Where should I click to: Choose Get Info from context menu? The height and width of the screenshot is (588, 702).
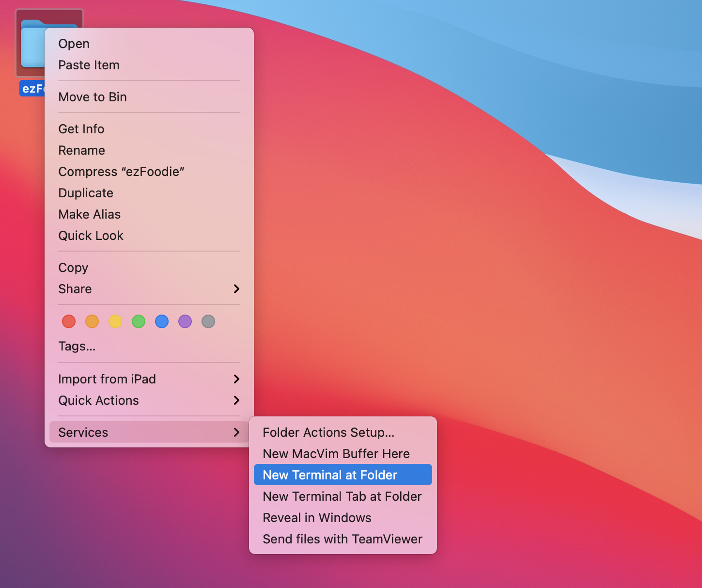coord(81,129)
